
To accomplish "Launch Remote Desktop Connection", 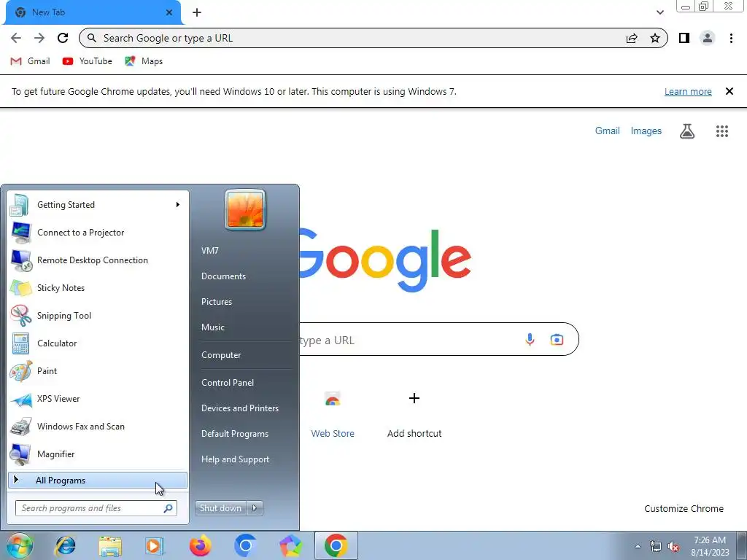I will click(98, 260).
